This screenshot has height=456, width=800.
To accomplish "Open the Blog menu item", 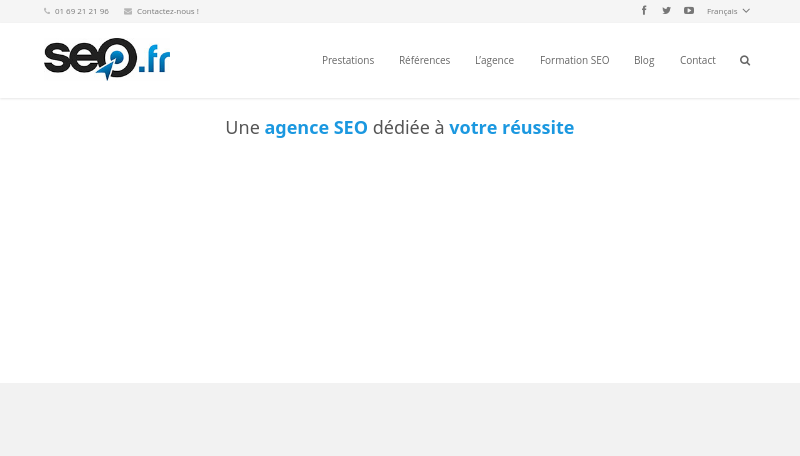I will pos(644,60).
